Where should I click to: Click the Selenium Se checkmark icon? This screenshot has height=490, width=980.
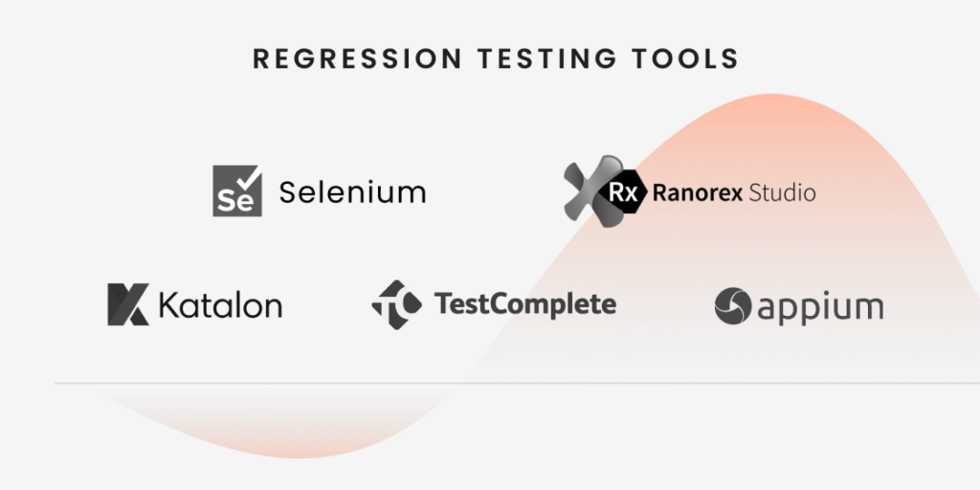(237, 190)
